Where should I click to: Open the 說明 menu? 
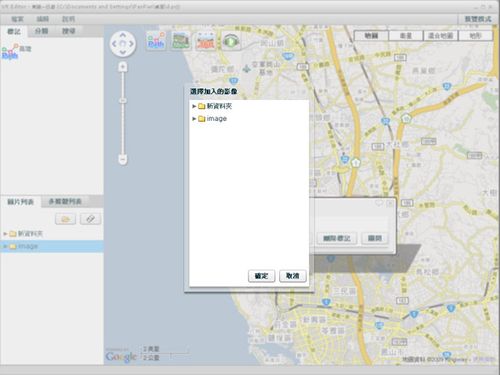[68, 19]
